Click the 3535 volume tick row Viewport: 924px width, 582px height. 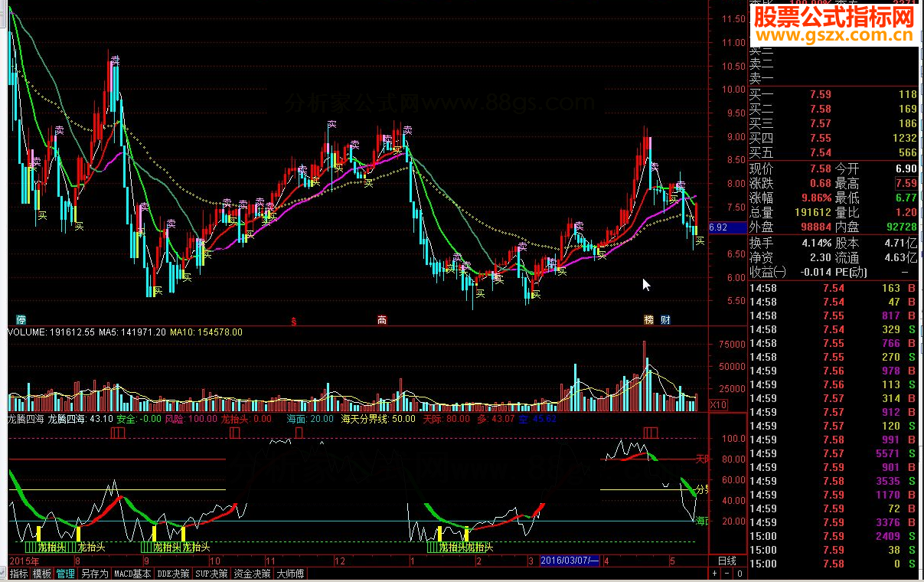834,481
